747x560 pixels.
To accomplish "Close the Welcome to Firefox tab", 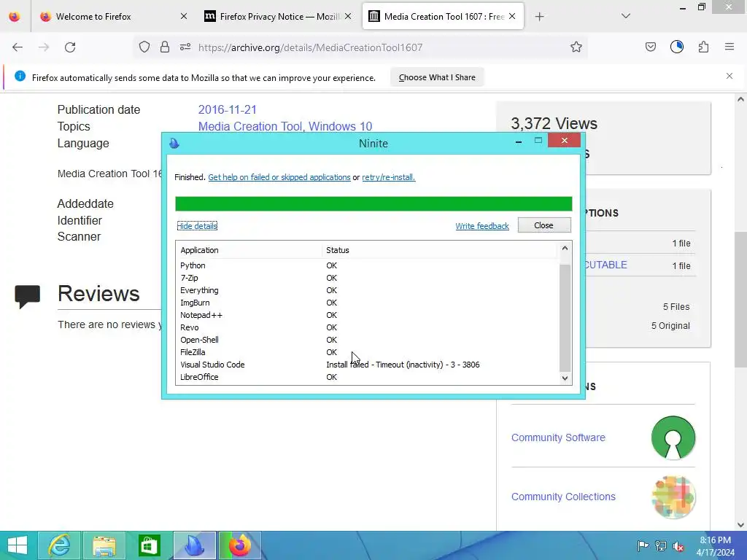I will click(184, 16).
